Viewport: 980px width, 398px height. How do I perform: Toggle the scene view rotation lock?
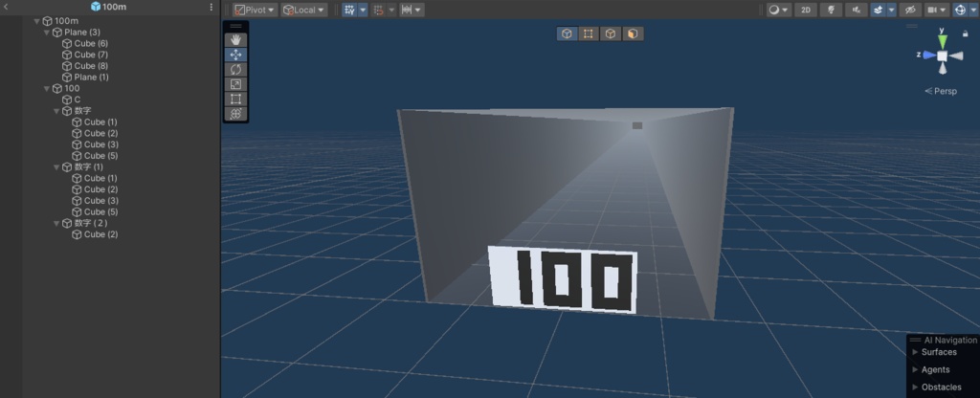click(x=967, y=33)
